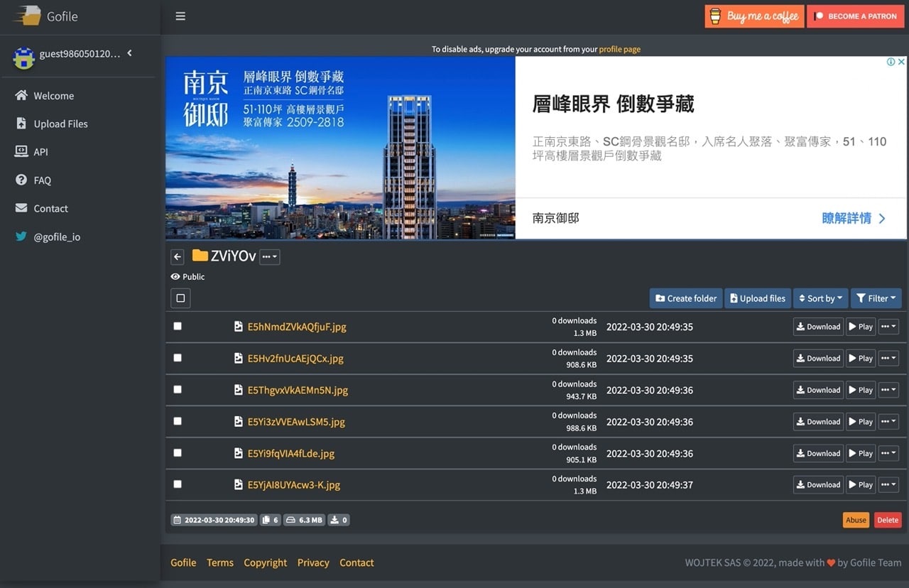Open the Upload Files page

[60, 124]
